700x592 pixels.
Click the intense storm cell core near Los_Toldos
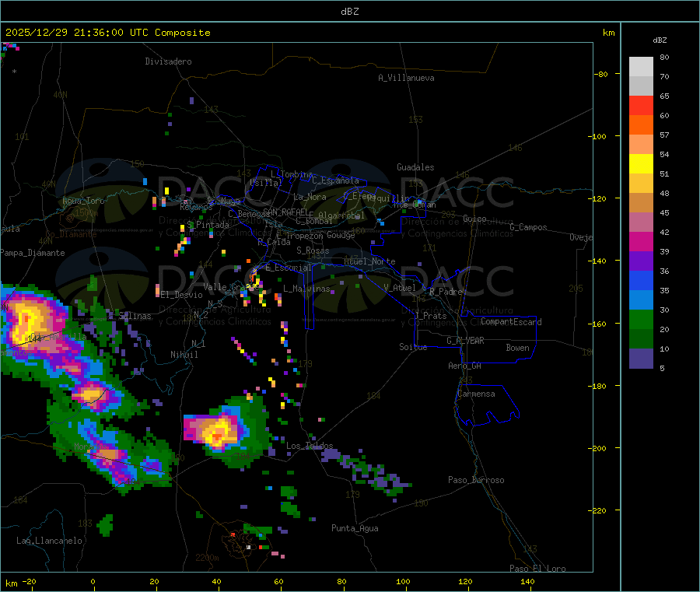218,434
